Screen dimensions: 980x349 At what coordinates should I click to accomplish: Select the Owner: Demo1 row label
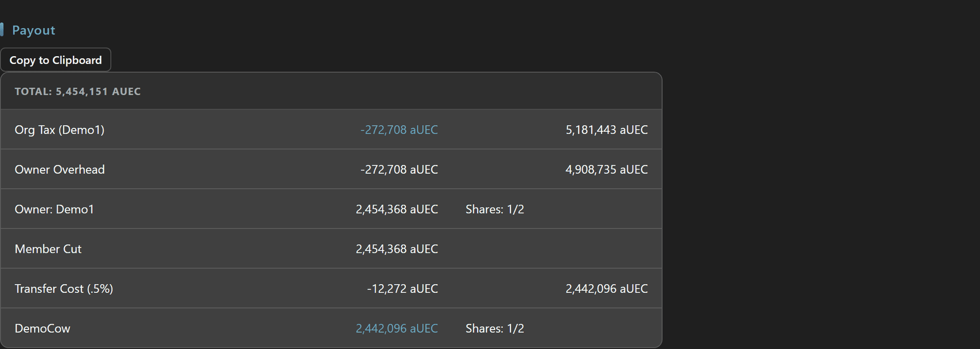point(54,210)
